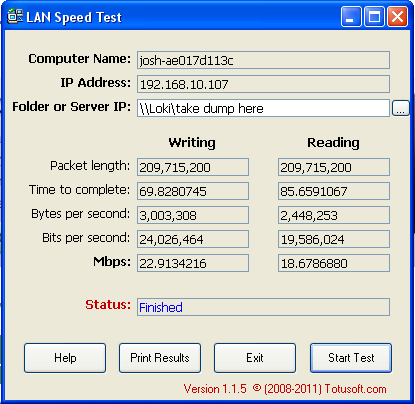
Task: Close the LAN Speed Test window
Action: pyautogui.click(x=397, y=16)
